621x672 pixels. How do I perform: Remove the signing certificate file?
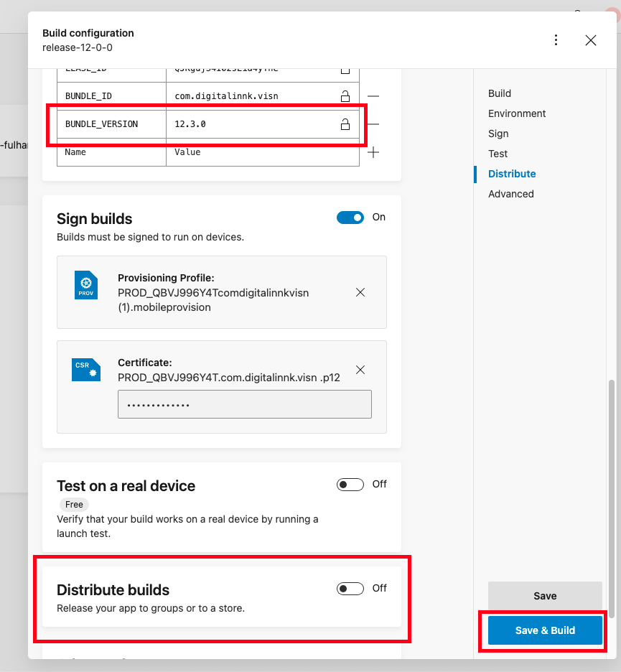[x=360, y=370]
